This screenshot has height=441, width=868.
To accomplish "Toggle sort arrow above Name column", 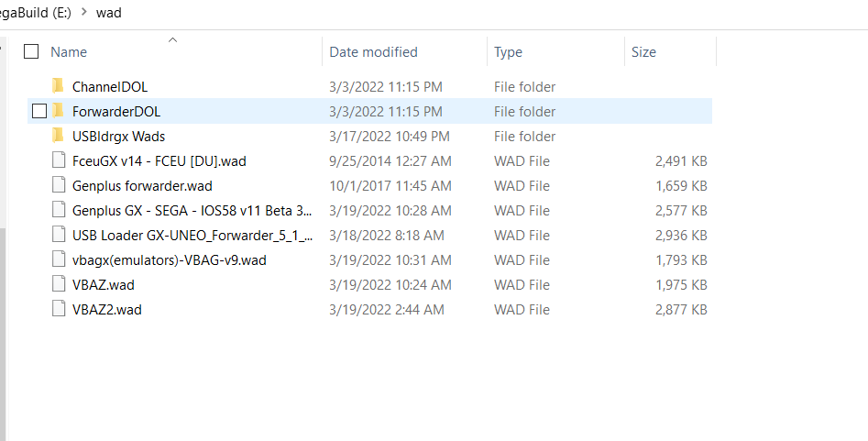I will point(172,40).
